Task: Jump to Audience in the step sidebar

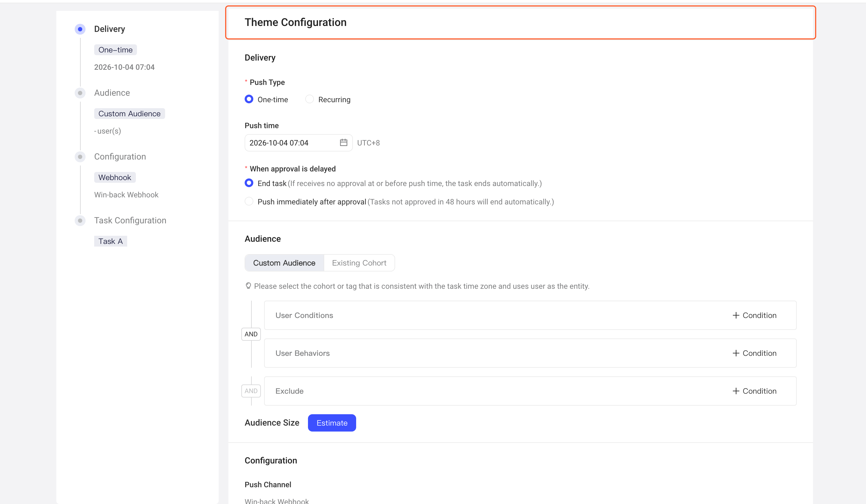Action: click(112, 93)
